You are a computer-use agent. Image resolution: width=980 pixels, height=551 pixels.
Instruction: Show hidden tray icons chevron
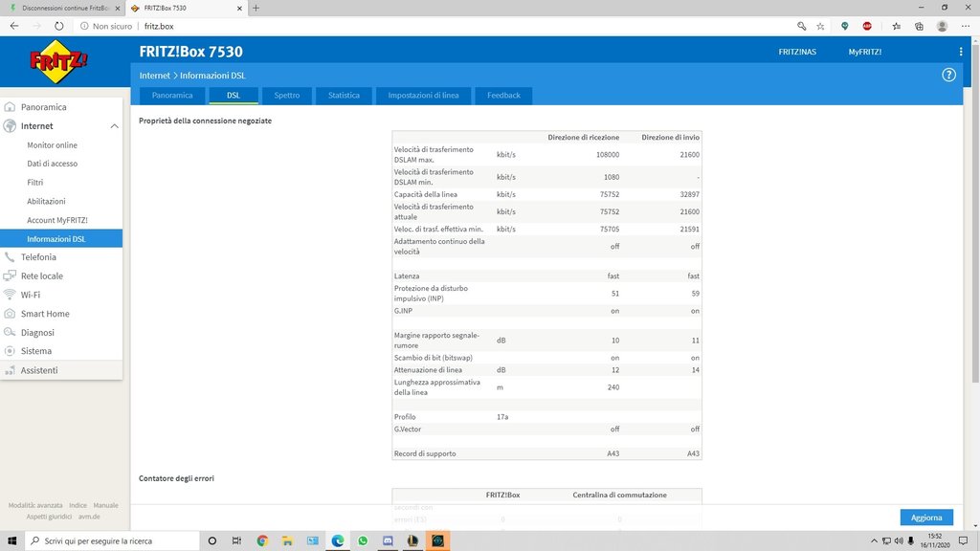click(874, 541)
